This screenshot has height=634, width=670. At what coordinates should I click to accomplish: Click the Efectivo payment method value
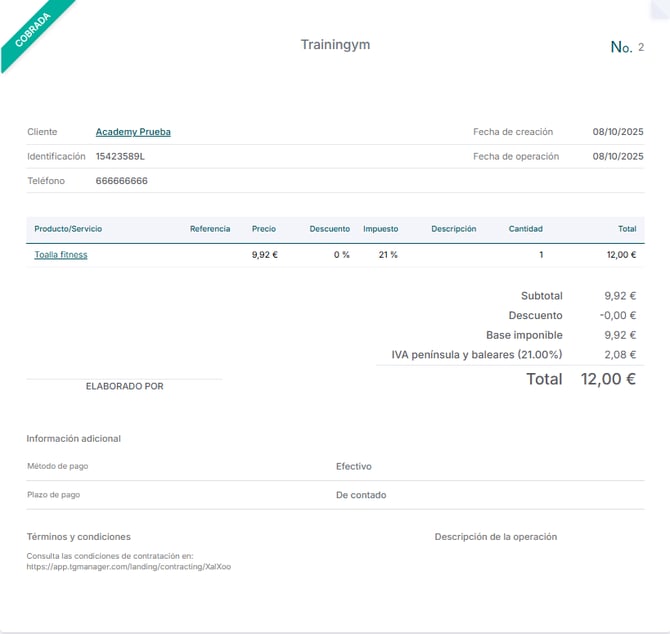coord(354,467)
